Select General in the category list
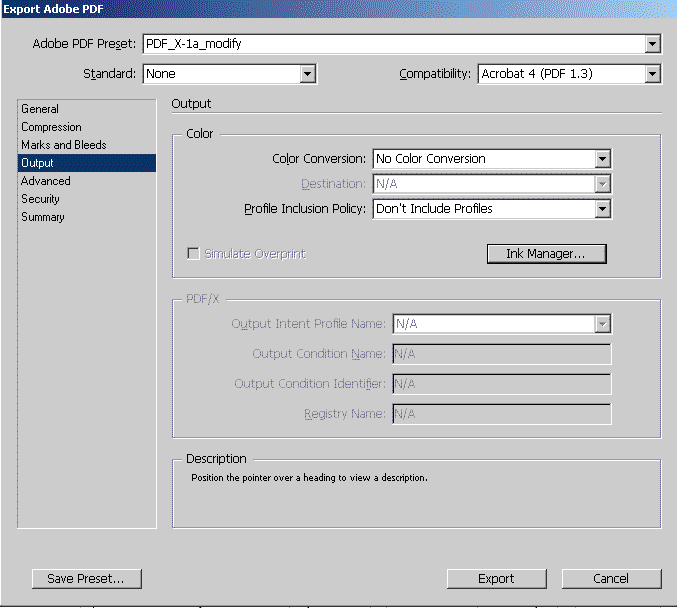This screenshot has width=677, height=608. click(87, 109)
